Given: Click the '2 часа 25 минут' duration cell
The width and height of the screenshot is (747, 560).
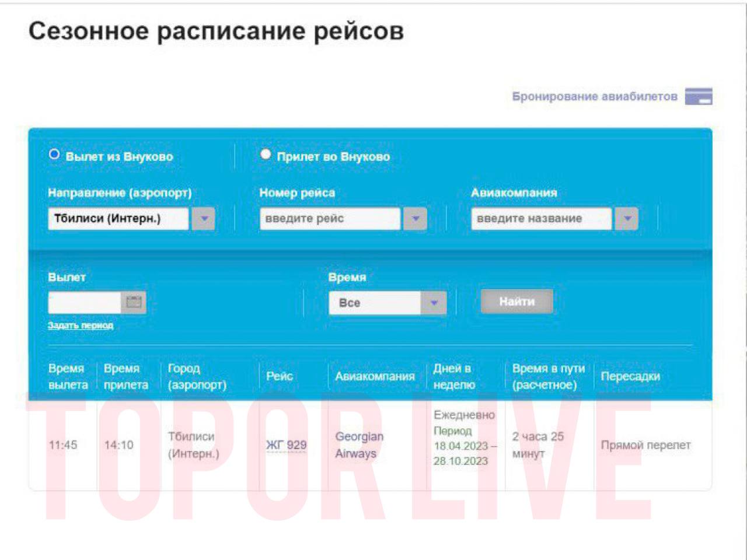Looking at the screenshot, I should [537, 444].
